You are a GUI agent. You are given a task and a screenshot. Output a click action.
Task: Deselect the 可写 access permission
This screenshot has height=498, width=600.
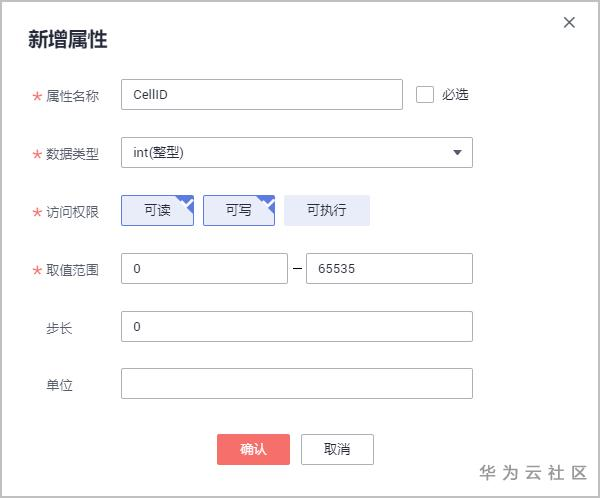coord(239,210)
